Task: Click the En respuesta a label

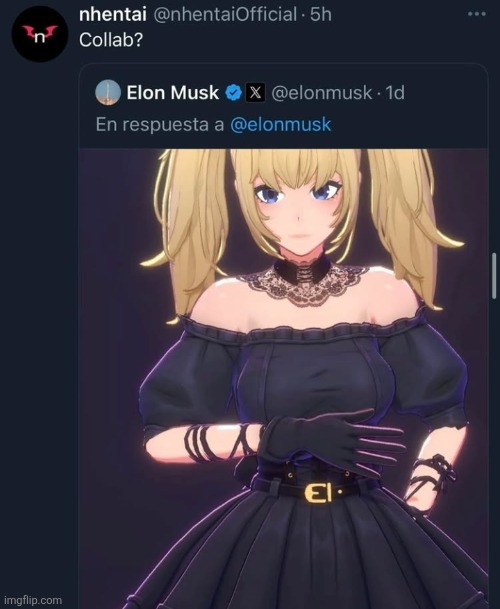Action: click(160, 125)
